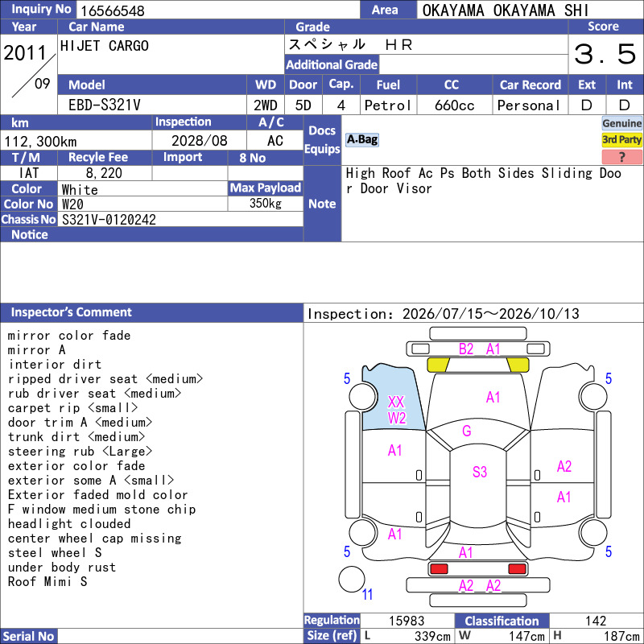Click the year value 2011
Image resolution: width=644 pixels, height=644 pixels.
coord(25,53)
